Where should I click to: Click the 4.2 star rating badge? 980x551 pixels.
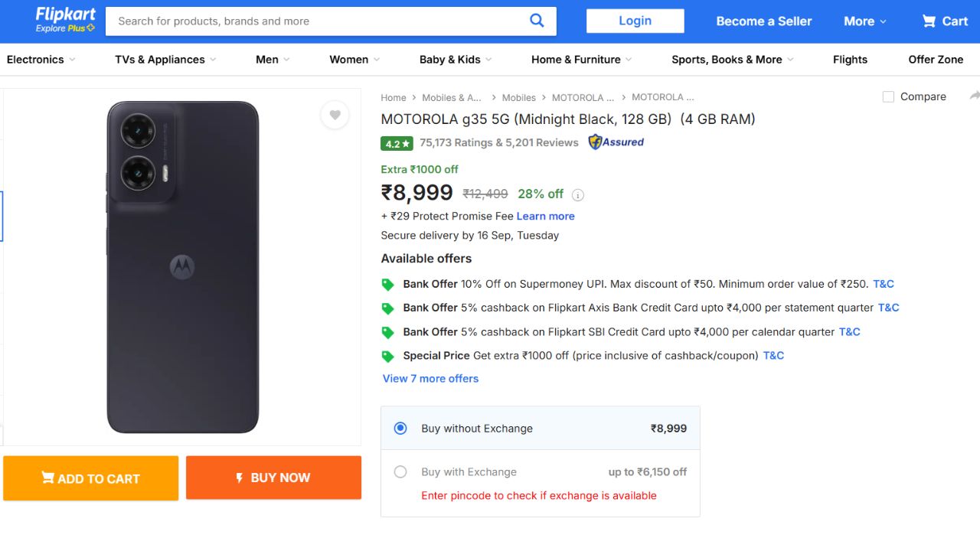click(x=397, y=143)
